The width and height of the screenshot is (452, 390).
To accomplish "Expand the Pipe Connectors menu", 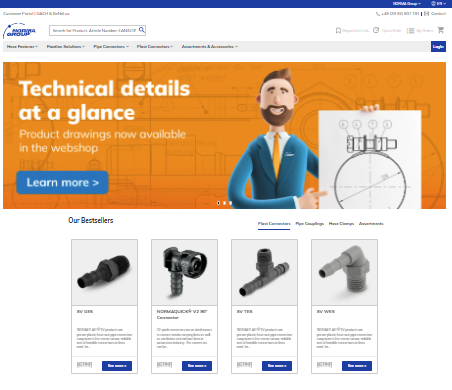I will click(111, 47).
